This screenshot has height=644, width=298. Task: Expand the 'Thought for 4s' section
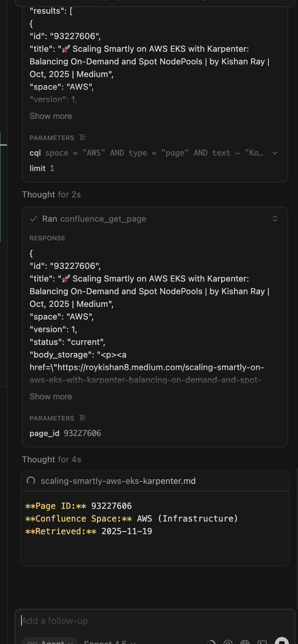pyautogui.click(x=51, y=460)
